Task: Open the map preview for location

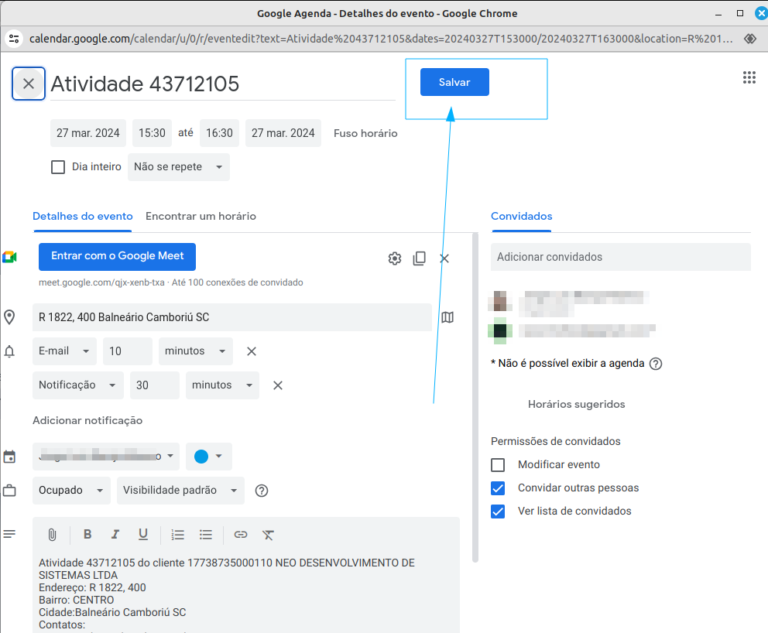Action: click(x=447, y=317)
